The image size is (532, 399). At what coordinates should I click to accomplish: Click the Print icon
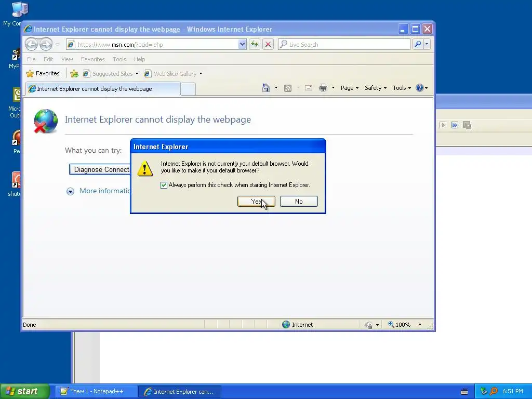point(323,88)
